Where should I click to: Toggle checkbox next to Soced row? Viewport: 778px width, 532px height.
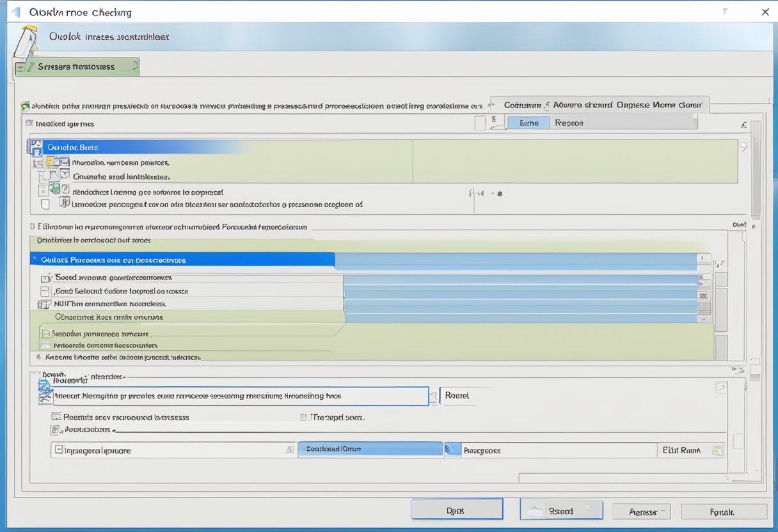pyautogui.click(x=45, y=279)
